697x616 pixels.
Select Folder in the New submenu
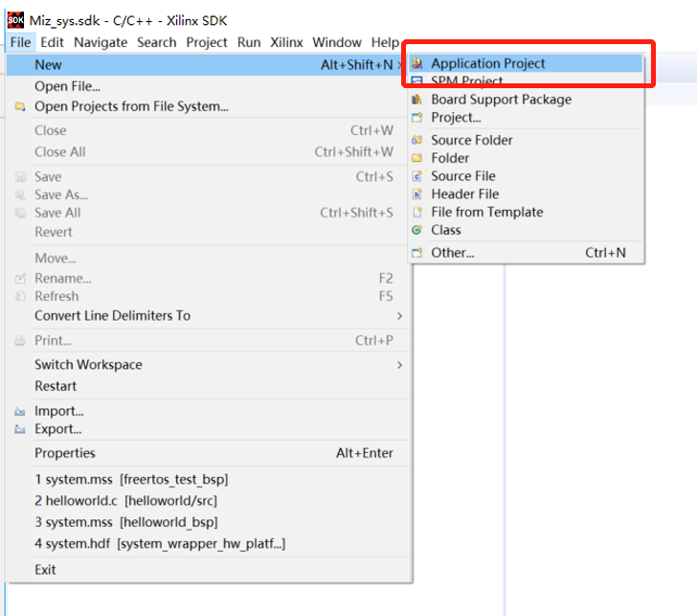tap(526, 158)
